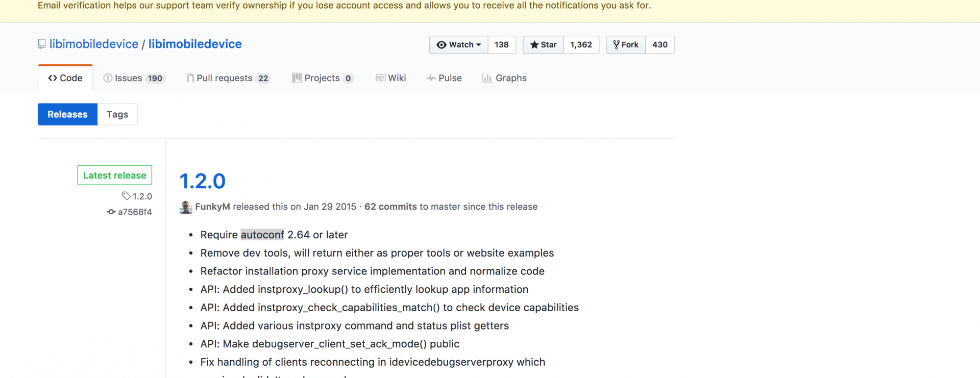
Task: View the 1,362 stargazers count
Action: (581, 45)
